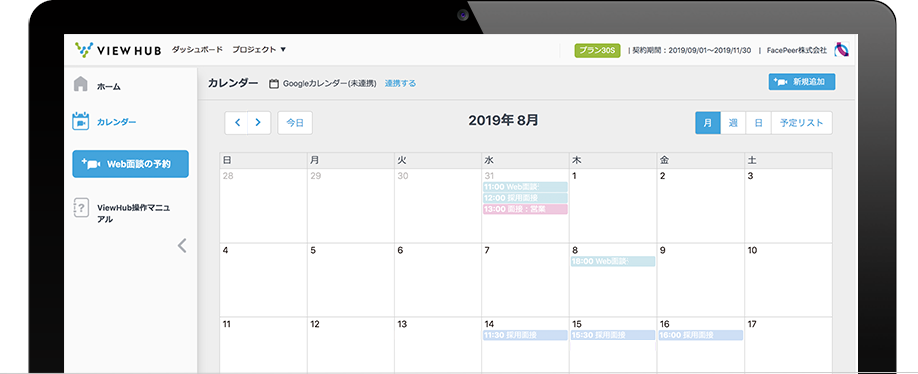Go to previous month arrow
The width and height of the screenshot is (918, 374).
tap(237, 123)
